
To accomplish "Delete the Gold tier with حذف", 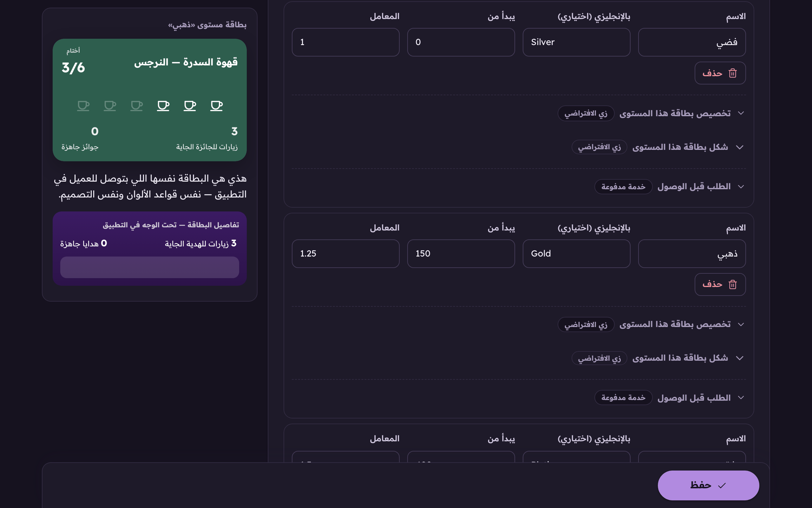I will [x=720, y=284].
